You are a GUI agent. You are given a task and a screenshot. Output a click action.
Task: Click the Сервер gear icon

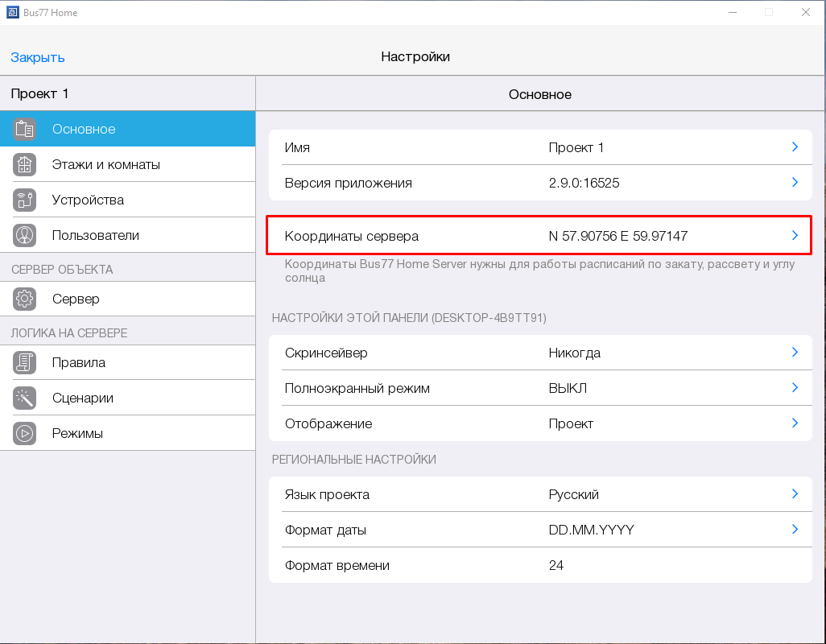coord(25,299)
